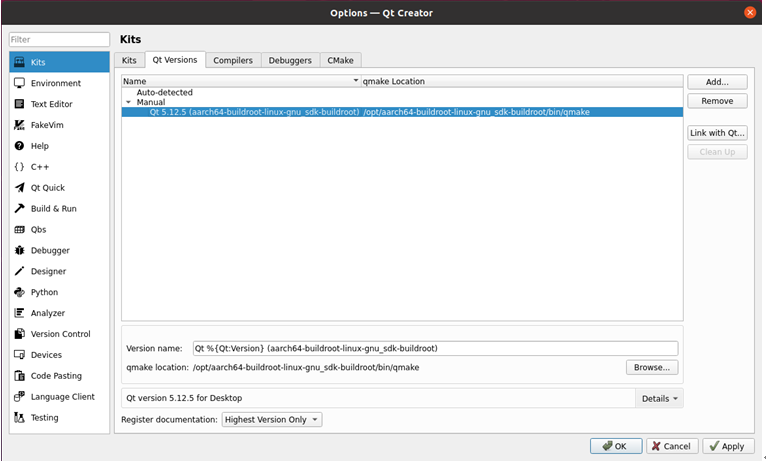Screen dimensions: 766x461
Task: Open the Text Editor settings icon
Action: (20, 104)
